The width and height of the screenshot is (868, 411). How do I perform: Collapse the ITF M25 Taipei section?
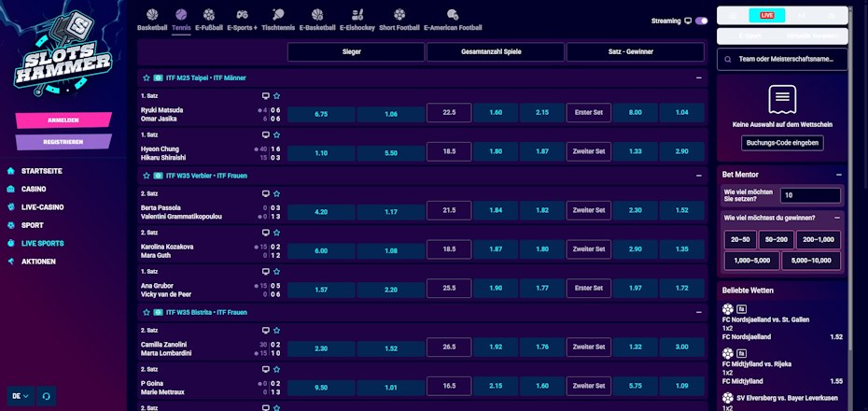pos(699,78)
